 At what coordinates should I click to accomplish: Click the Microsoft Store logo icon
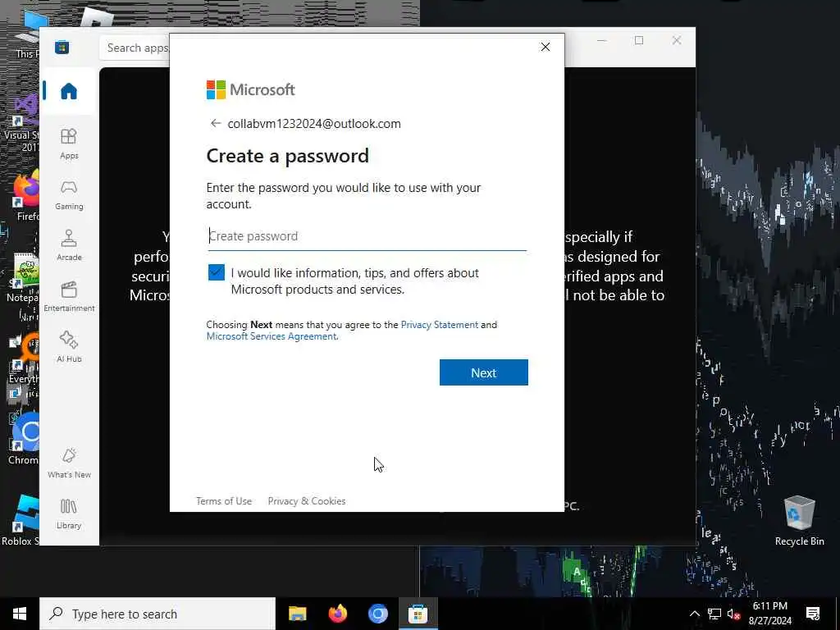coord(62,47)
